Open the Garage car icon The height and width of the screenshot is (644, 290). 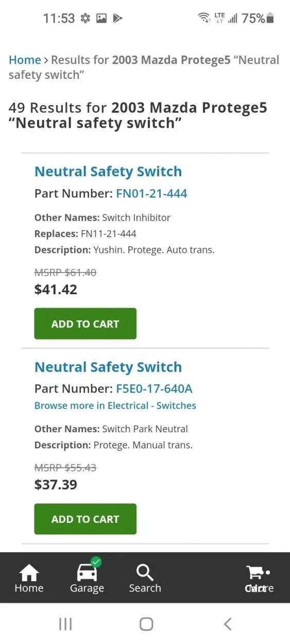87,573
